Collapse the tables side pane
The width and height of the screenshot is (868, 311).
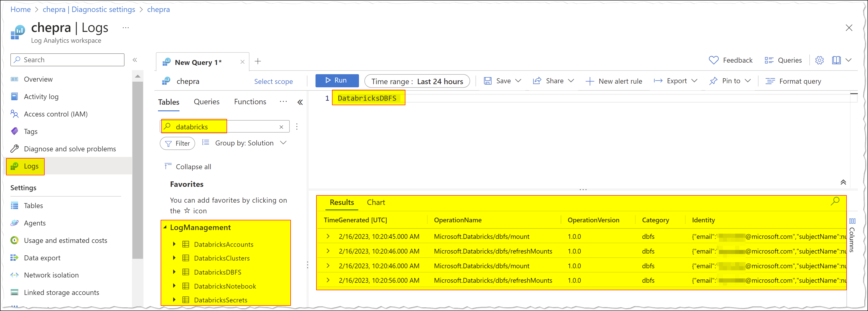(x=300, y=102)
